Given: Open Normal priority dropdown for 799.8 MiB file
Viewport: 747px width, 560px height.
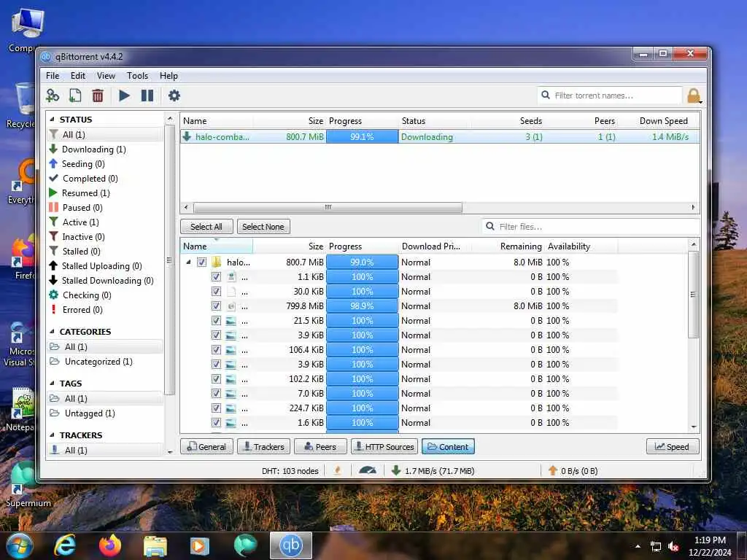Looking at the screenshot, I should point(416,306).
